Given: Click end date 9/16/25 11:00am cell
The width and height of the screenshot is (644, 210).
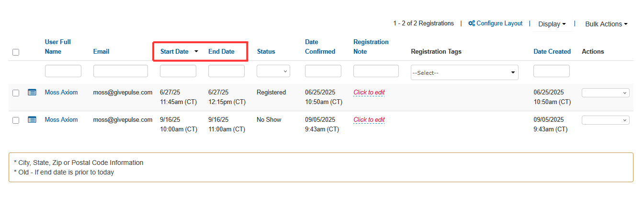Looking at the screenshot, I should [x=227, y=124].
